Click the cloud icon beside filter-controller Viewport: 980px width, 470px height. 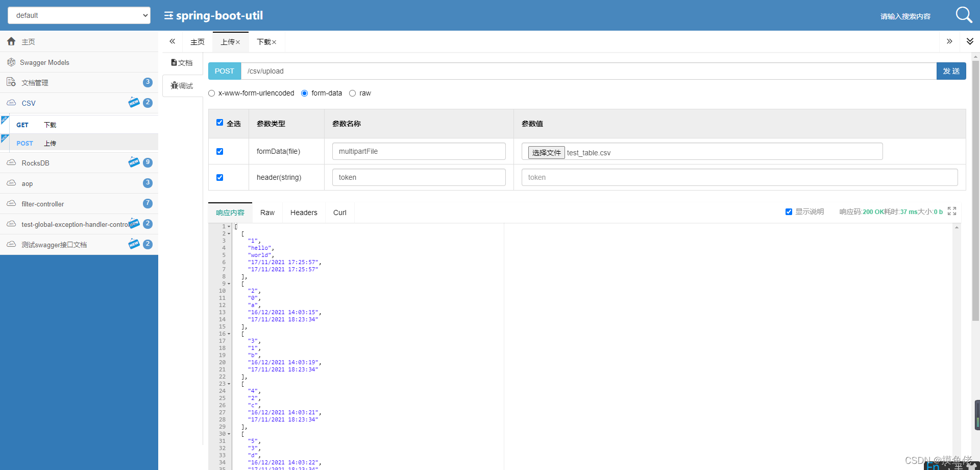(11, 203)
